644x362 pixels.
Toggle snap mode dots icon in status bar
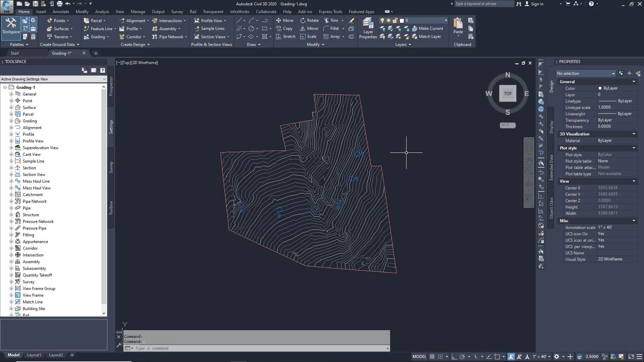pos(440,357)
